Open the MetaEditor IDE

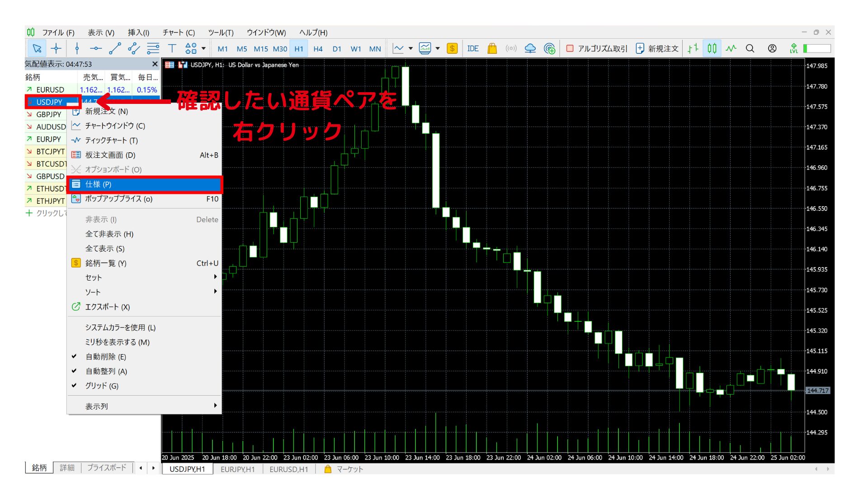[x=473, y=48]
